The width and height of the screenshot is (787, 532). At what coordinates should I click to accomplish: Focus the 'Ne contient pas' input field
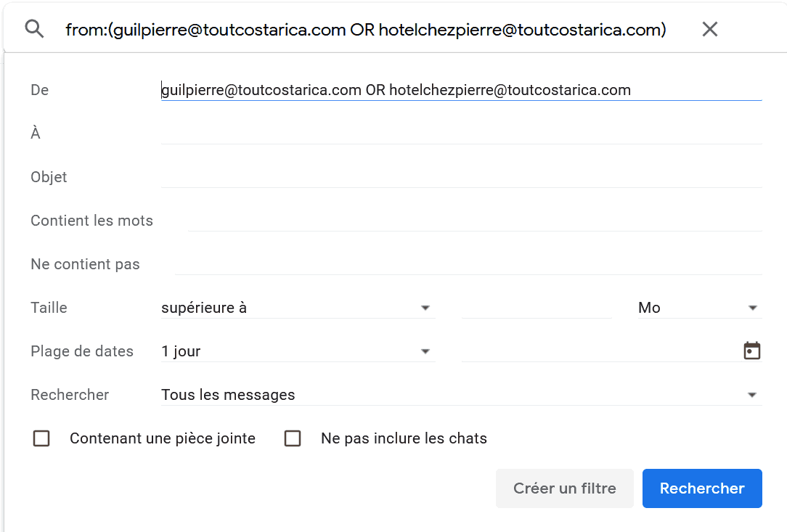(x=468, y=264)
